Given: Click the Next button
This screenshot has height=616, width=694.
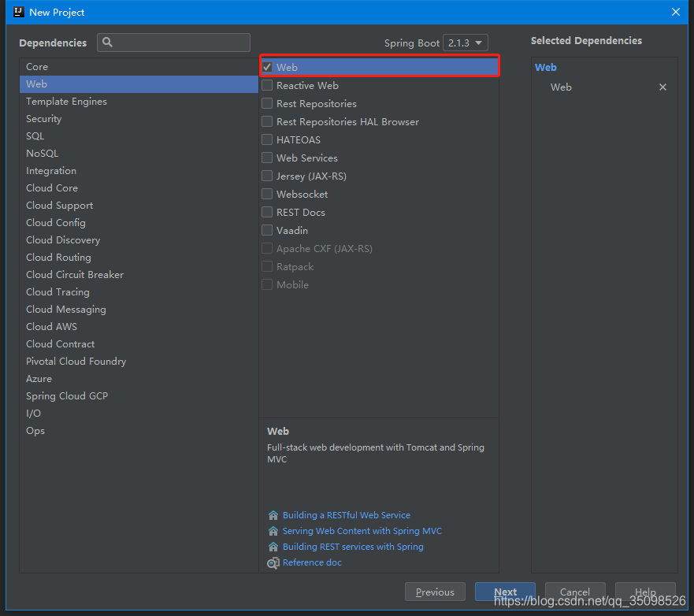Looking at the screenshot, I should pos(505,592).
